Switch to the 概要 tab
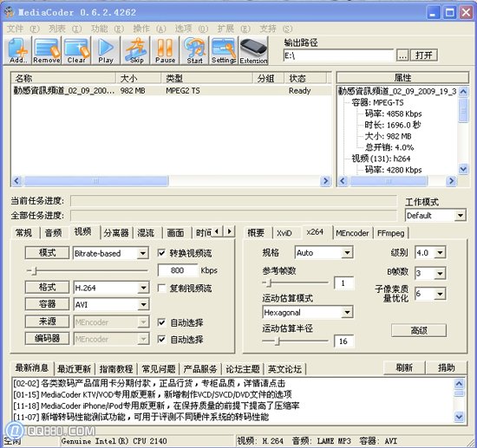Screen dimensions: 477x448 256,233
